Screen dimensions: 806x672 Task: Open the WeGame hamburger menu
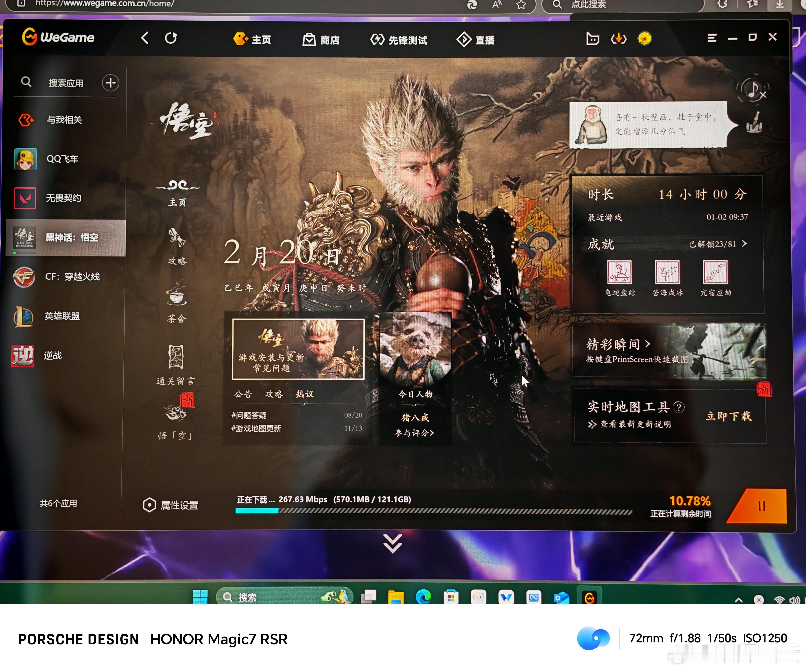(712, 38)
